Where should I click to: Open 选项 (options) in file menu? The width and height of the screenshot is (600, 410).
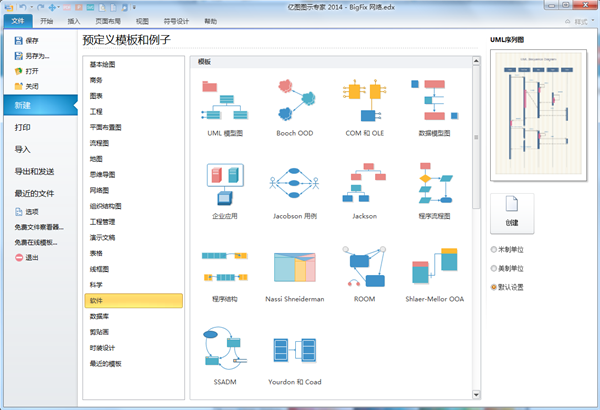point(26,212)
